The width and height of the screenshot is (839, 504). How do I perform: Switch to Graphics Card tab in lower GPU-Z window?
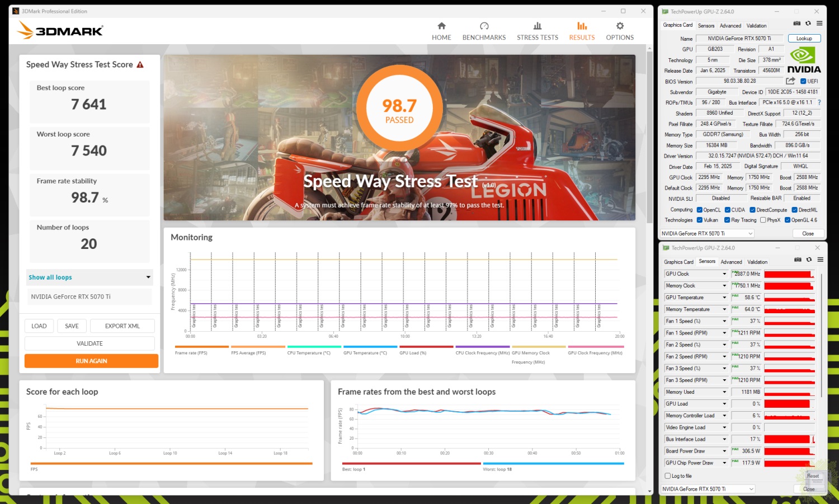coord(678,262)
